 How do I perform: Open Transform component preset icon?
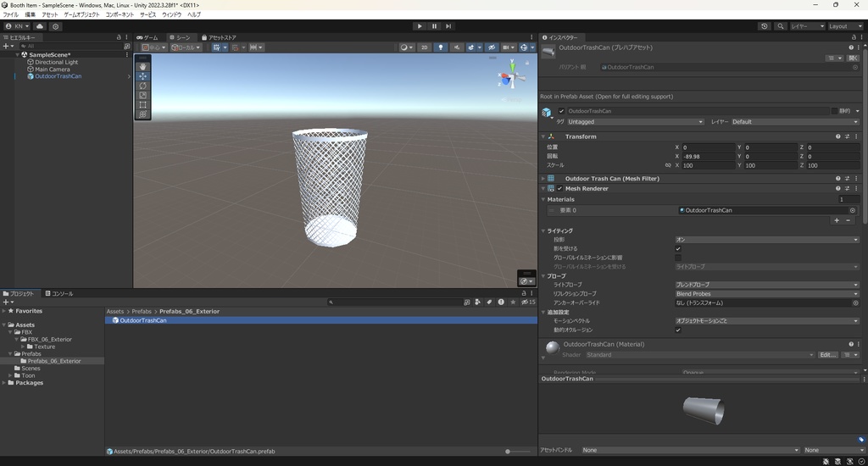847,136
